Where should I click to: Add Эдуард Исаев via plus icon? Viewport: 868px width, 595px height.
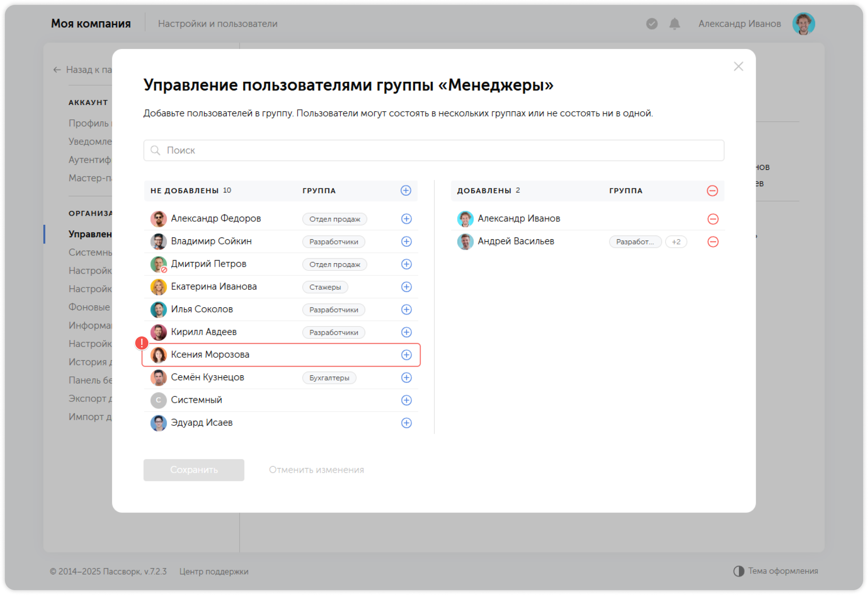click(406, 423)
